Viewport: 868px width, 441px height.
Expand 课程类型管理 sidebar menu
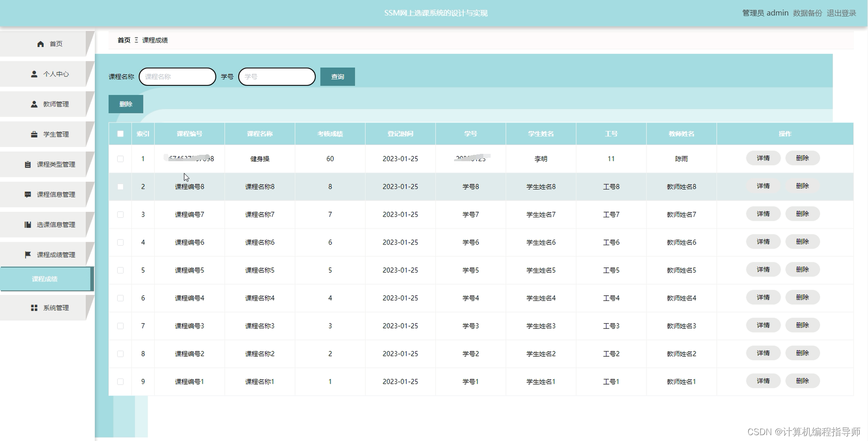click(x=46, y=165)
